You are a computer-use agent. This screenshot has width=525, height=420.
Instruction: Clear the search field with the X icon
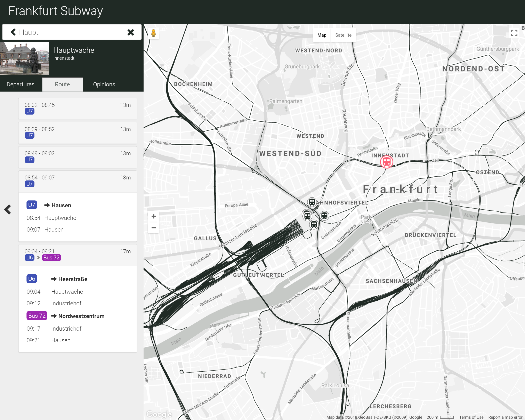131,32
